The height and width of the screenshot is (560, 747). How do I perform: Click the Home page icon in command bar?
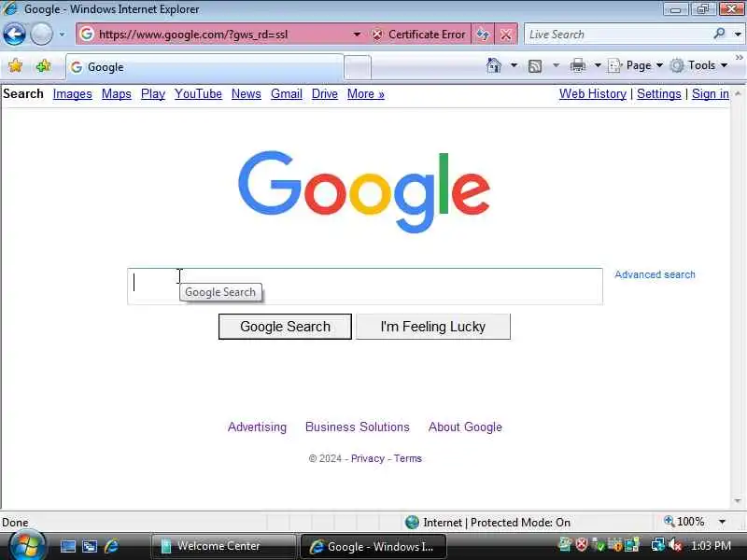point(494,65)
